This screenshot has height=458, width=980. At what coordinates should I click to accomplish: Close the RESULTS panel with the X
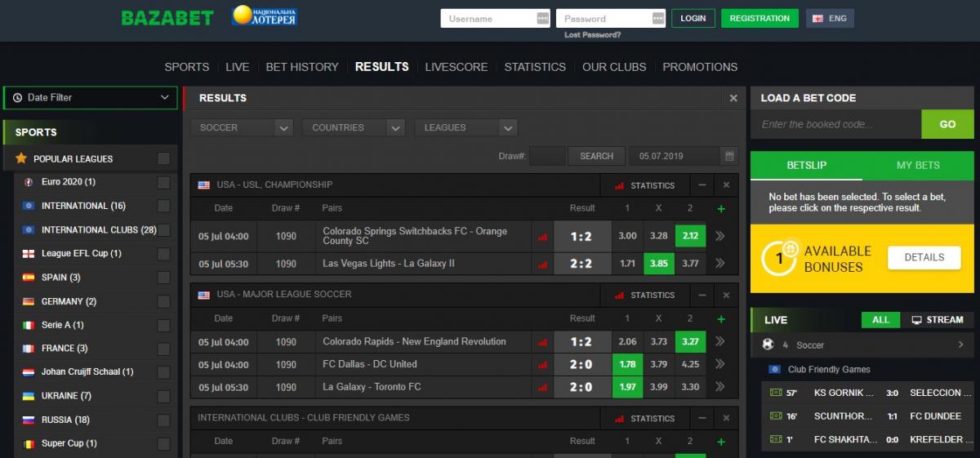[733, 98]
